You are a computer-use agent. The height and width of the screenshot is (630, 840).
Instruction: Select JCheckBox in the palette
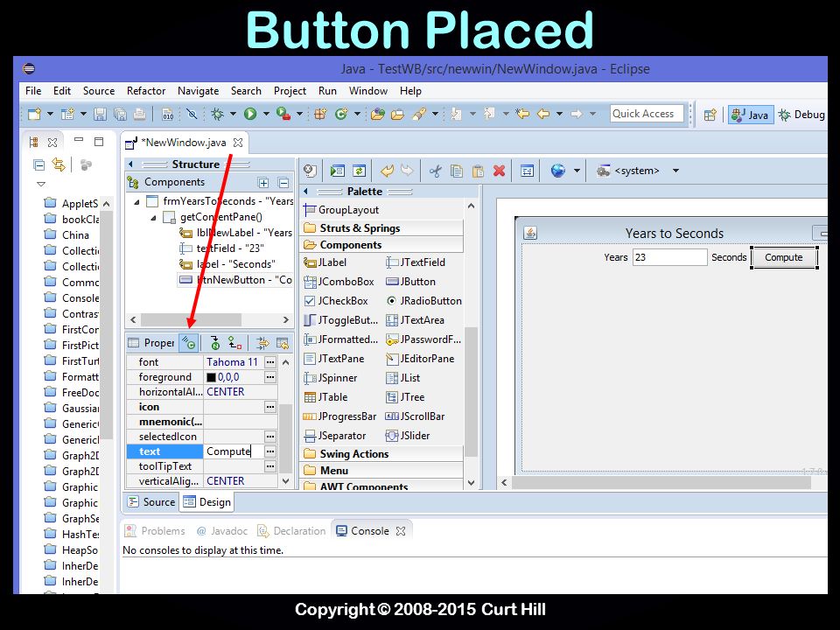point(336,301)
